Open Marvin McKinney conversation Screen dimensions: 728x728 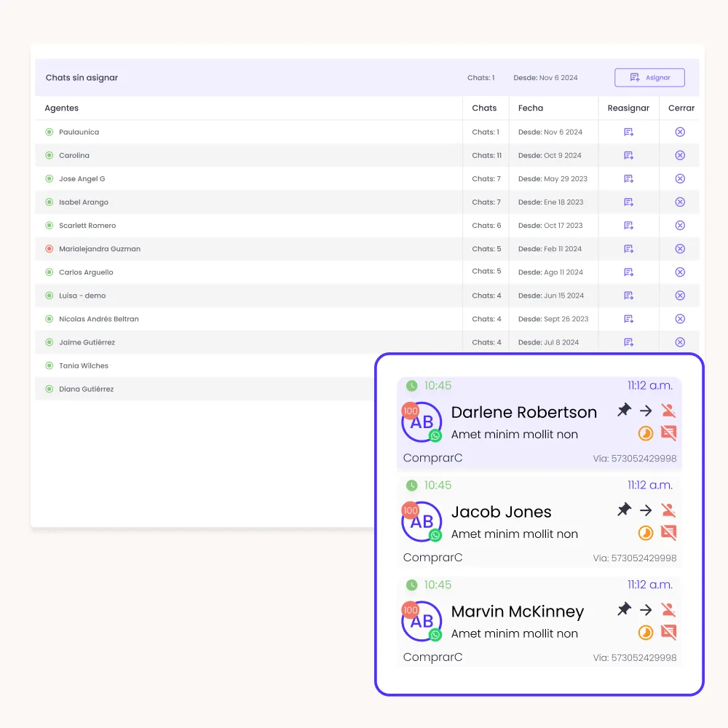pyautogui.click(x=517, y=612)
